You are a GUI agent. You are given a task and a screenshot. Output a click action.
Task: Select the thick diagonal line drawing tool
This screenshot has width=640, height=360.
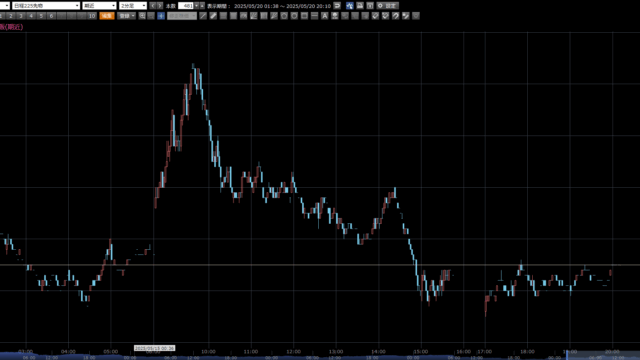[213, 16]
